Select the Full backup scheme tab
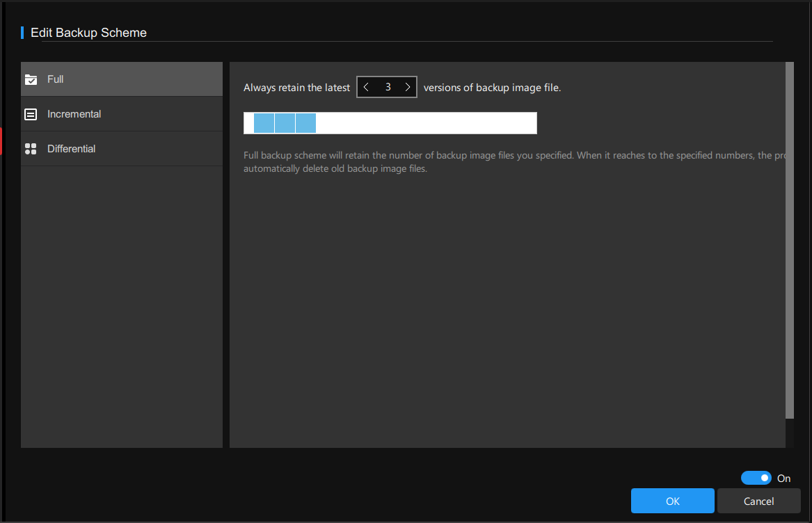This screenshot has height=523, width=812. tap(122, 79)
